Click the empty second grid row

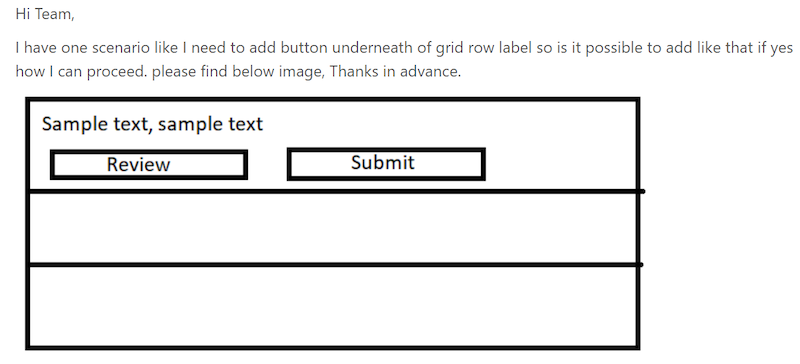click(334, 228)
